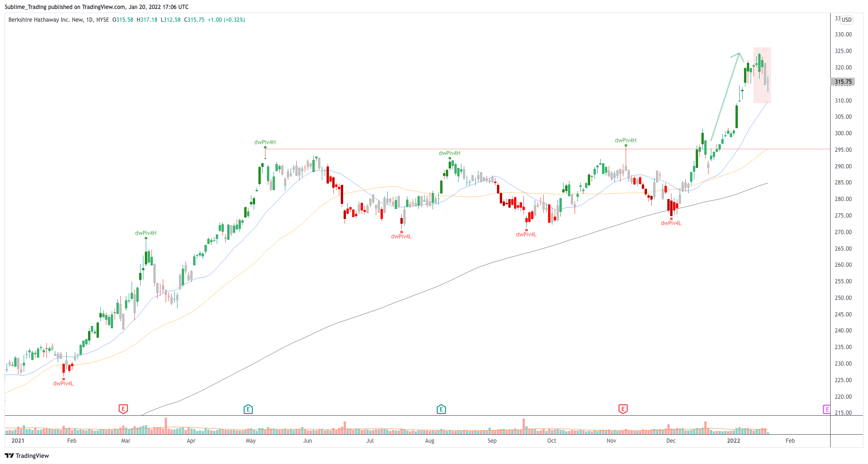Open the USD currency selector

point(847,20)
